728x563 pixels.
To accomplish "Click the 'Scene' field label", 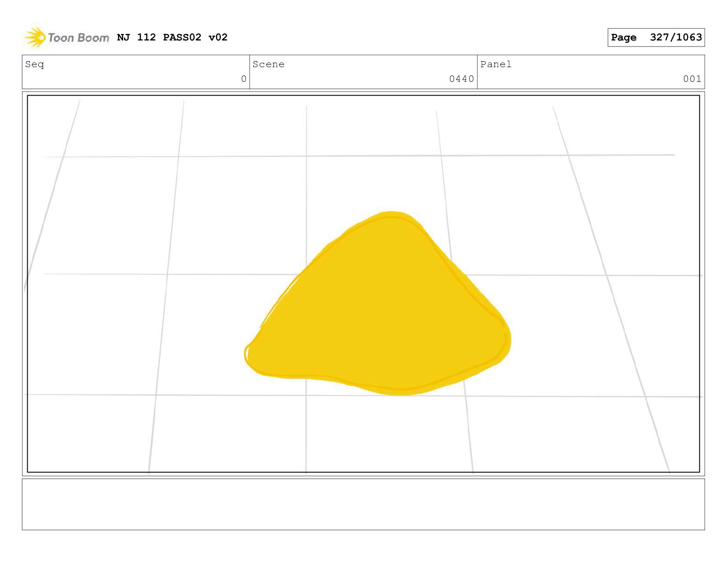I will click(268, 64).
